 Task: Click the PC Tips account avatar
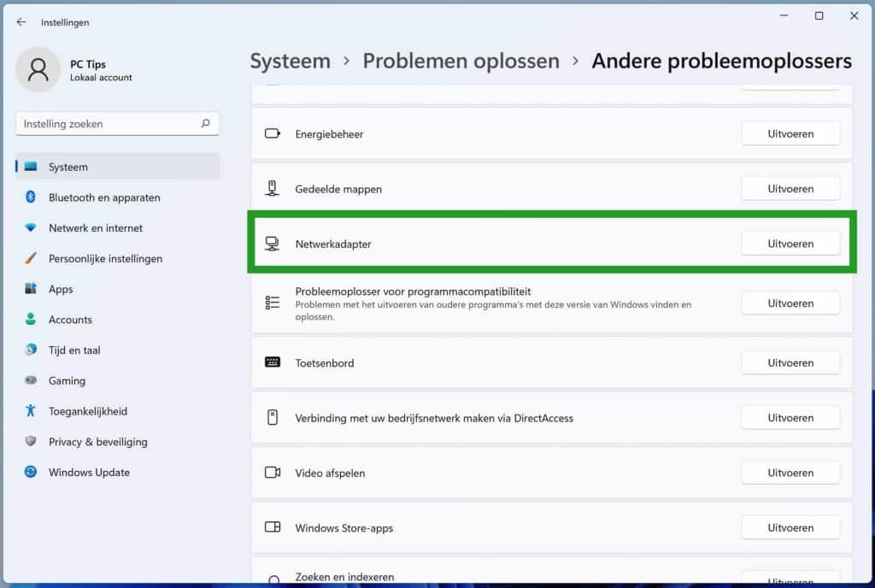pyautogui.click(x=38, y=70)
